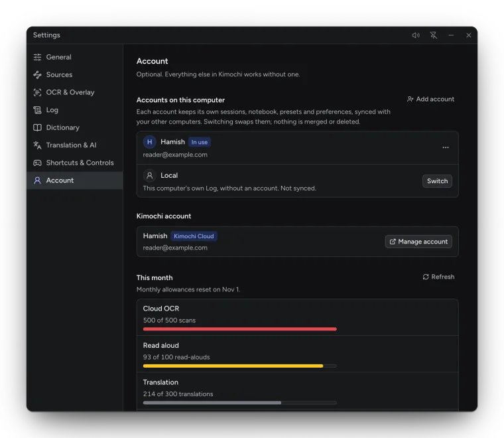The image size is (504, 438).
Task: Click reader@example.com under Kimochi account
Action: tap(175, 248)
